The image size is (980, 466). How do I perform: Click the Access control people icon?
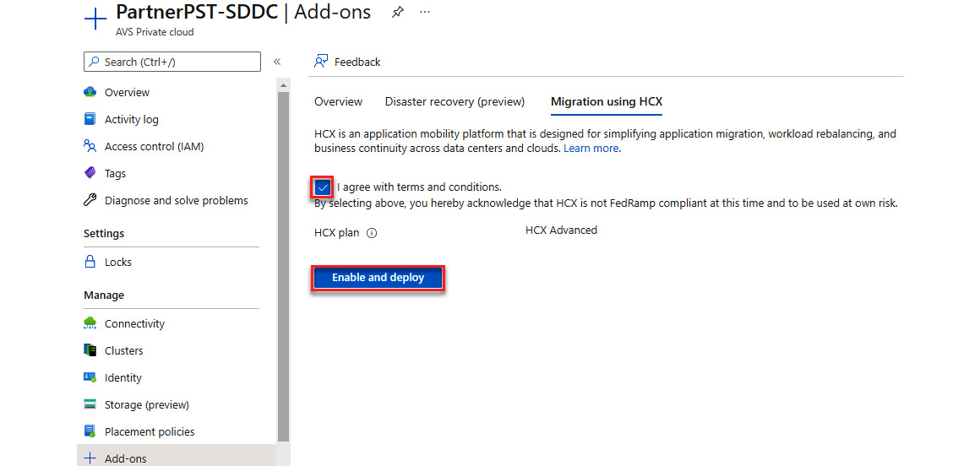tap(90, 146)
